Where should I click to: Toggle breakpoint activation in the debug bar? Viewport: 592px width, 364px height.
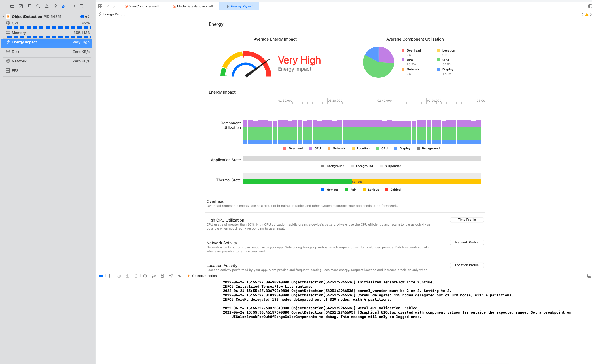[101, 276]
